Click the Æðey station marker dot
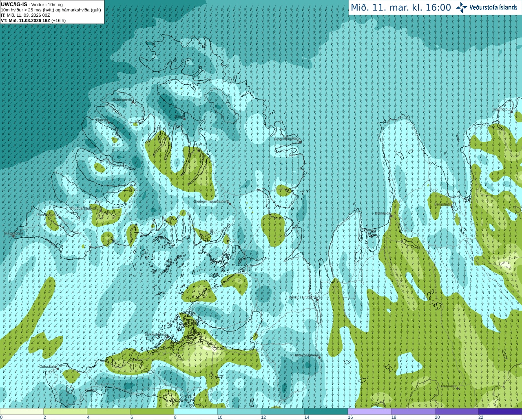The height and width of the screenshot is (420, 522). tap(184, 119)
